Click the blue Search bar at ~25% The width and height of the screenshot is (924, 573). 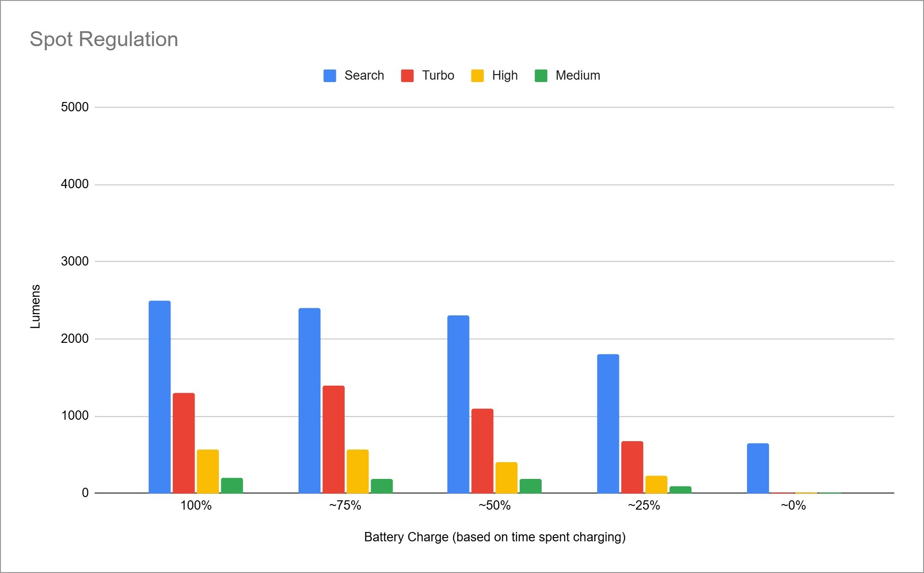608,423
